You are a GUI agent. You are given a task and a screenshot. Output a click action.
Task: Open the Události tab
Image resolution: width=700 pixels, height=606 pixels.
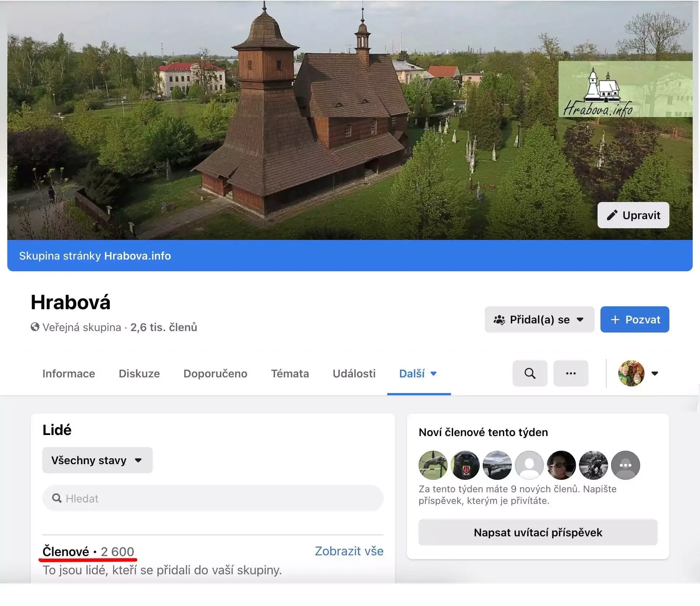[x=354, y=374]
